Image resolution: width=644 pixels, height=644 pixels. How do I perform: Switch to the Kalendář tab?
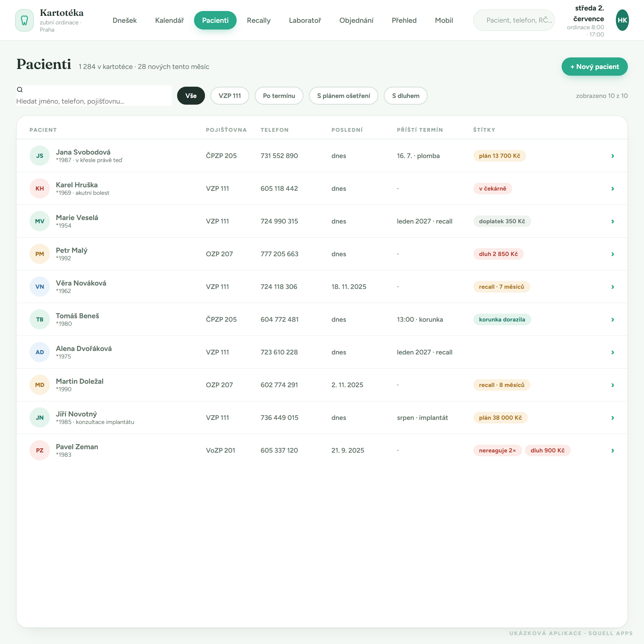[x=169, y=20]
